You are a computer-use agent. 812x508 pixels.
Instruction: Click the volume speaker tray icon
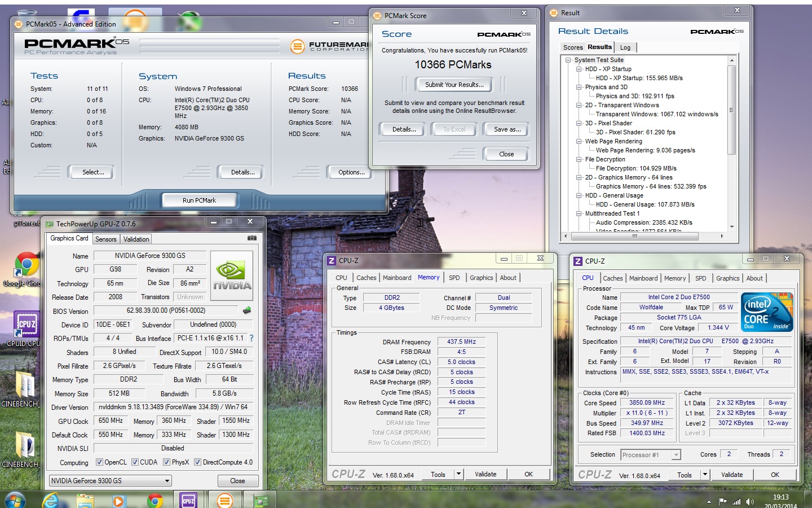pyautogui.click(x=750, y=501)
